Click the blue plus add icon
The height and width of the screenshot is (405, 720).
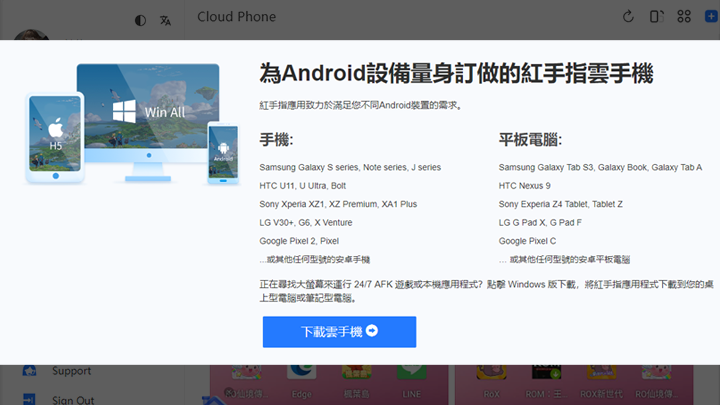point(711,17)
